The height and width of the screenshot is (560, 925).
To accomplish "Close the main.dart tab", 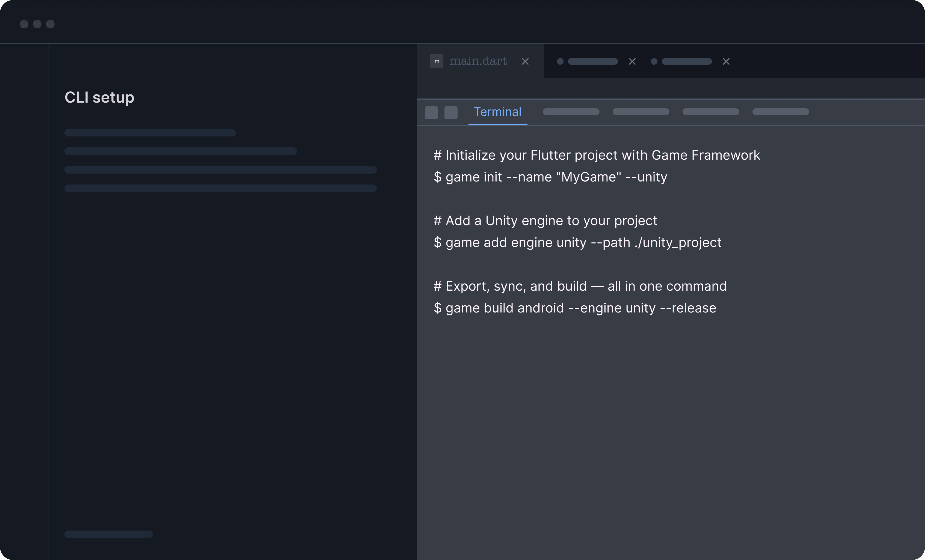I will pyautogui.click(x=525, y=61).
